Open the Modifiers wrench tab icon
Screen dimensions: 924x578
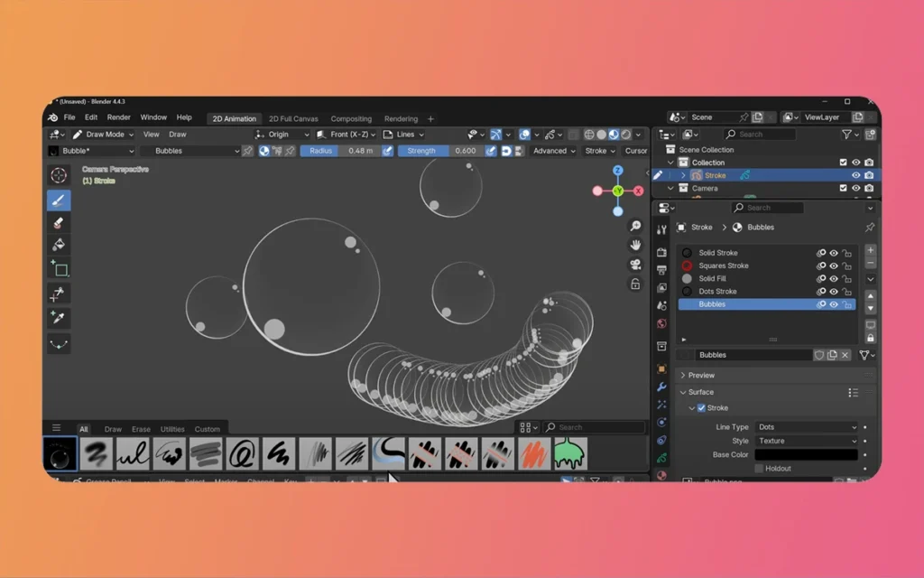click(x=661, y=387)
